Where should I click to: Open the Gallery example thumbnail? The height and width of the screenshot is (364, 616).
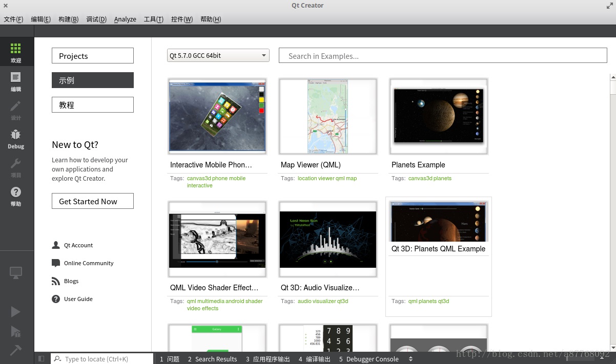click(217, 337)
